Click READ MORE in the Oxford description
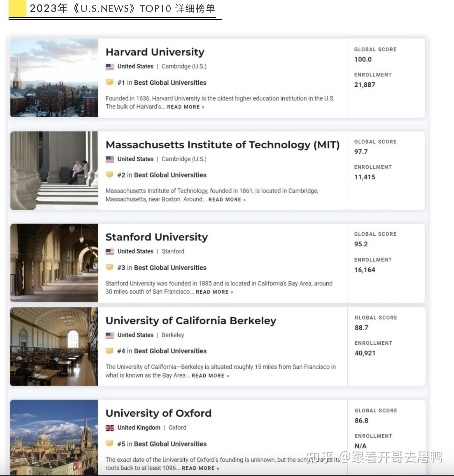This screenshot has width=454, height=476. [200, 468]
